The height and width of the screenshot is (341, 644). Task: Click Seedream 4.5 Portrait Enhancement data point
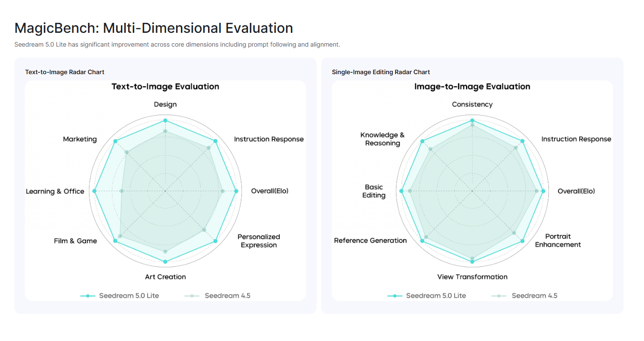click(x=514, y=233)
